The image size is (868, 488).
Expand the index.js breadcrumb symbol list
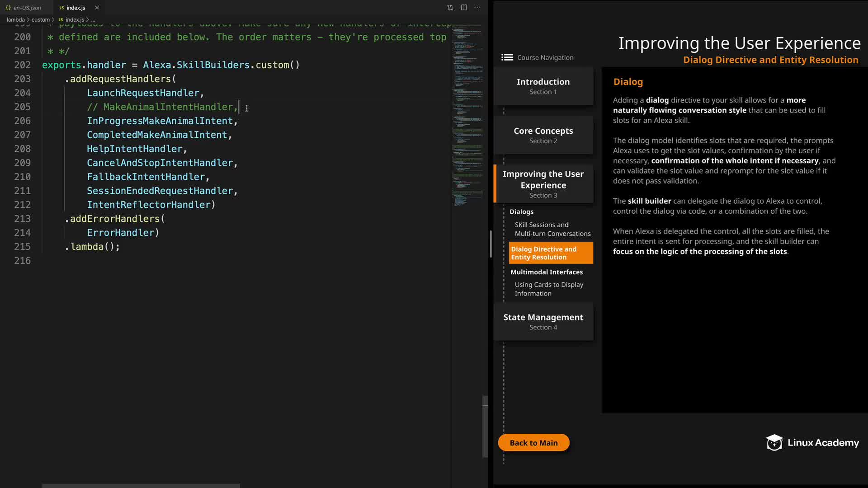pyautogui.click(x=93, y=20)
